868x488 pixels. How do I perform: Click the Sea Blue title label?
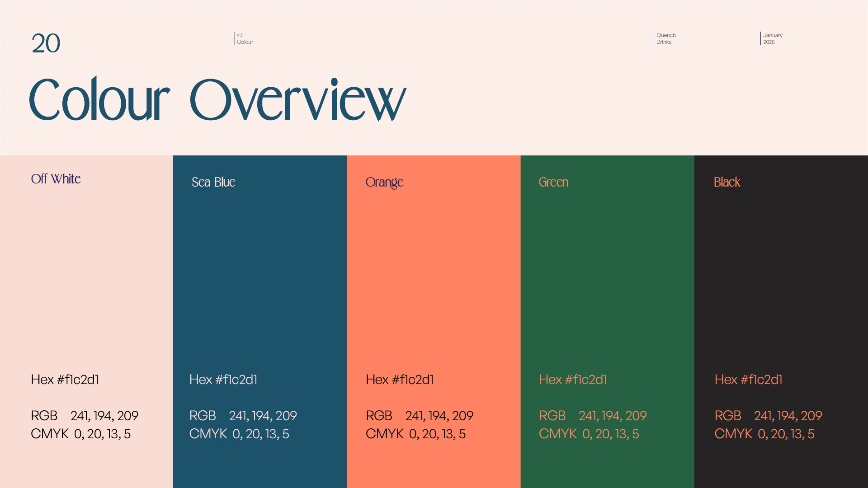point(213,182)
